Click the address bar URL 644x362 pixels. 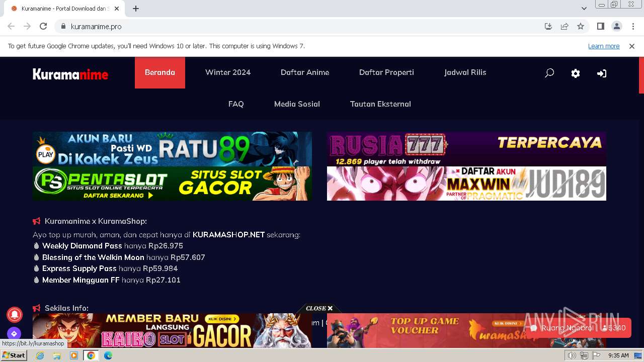(x=96, y=26)
